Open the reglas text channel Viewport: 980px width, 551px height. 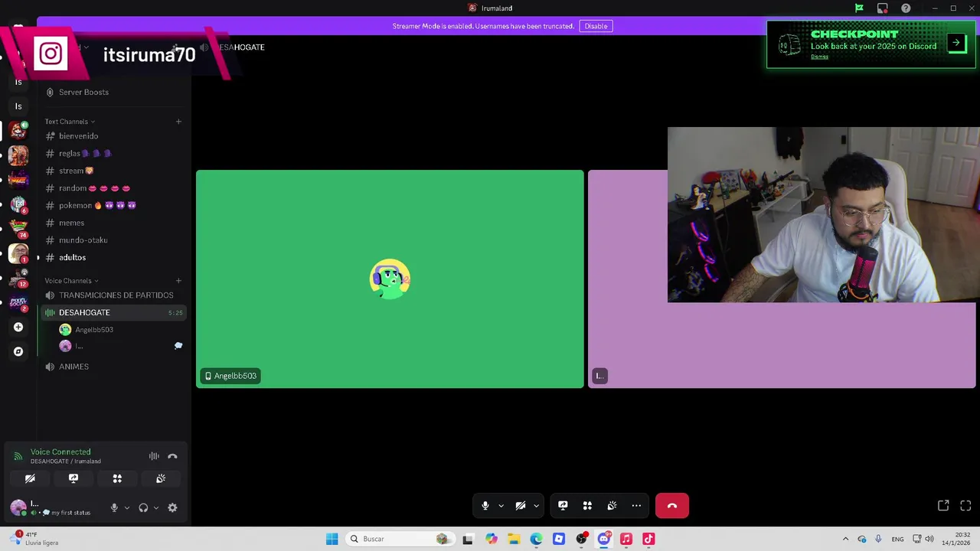[x=84, y=153]
